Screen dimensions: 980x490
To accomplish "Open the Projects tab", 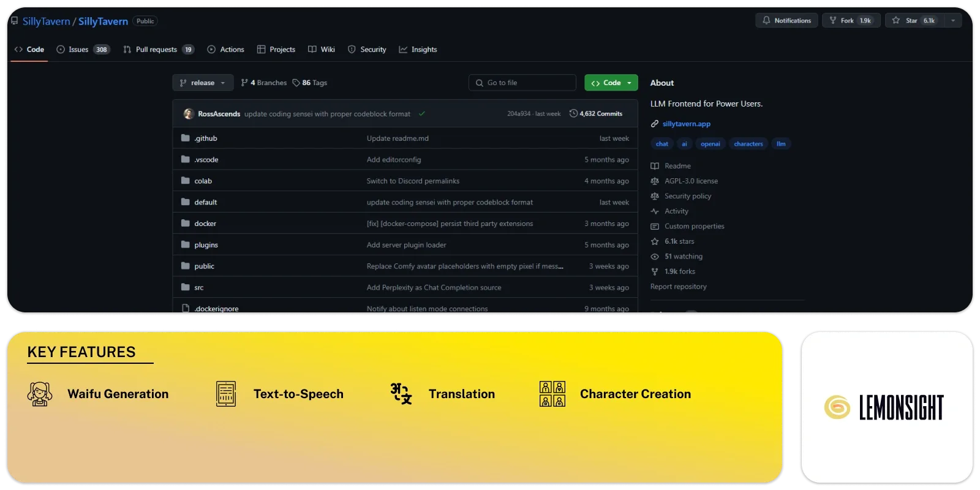I will point(276,50).
